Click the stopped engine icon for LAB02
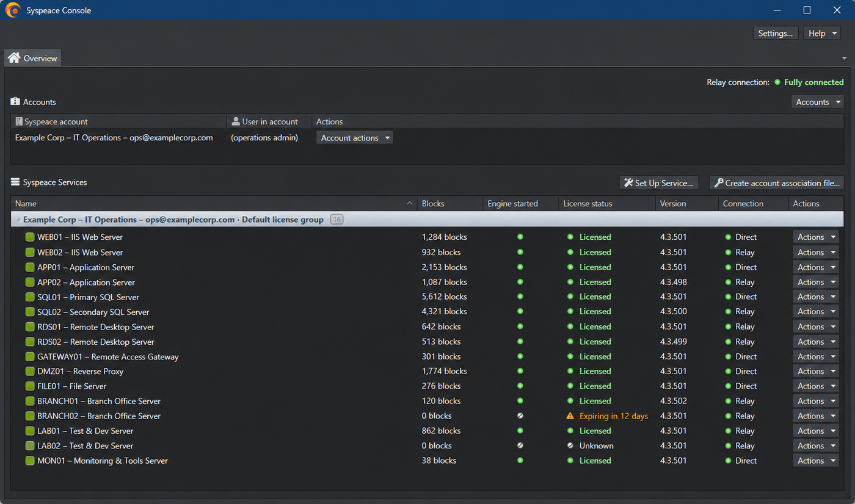This screenshot has width=855, height=504. click(520, 445)
